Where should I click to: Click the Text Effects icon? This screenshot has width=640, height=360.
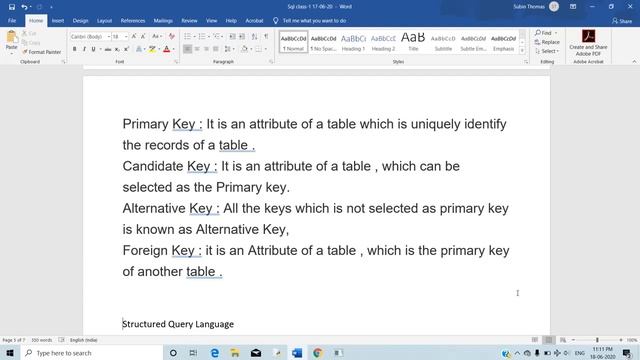139,49
